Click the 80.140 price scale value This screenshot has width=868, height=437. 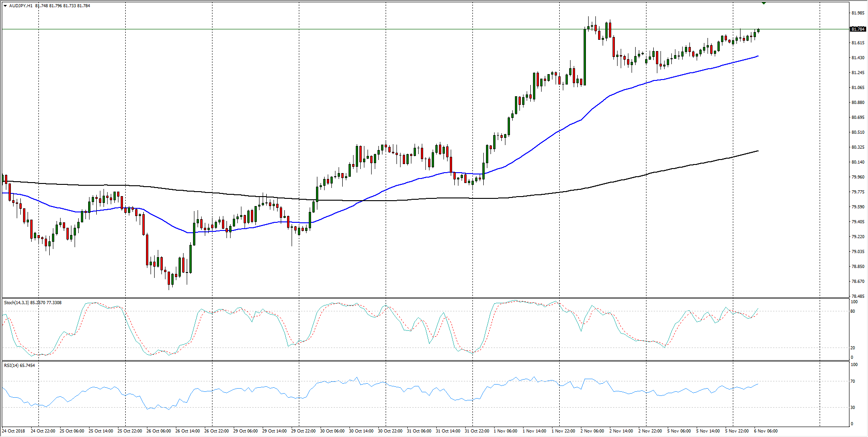click(858, 162)
